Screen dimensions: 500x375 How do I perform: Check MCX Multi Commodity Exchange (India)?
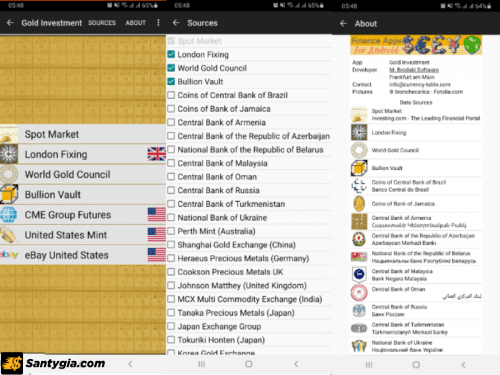pyautogui.click(x=171, y=299)
